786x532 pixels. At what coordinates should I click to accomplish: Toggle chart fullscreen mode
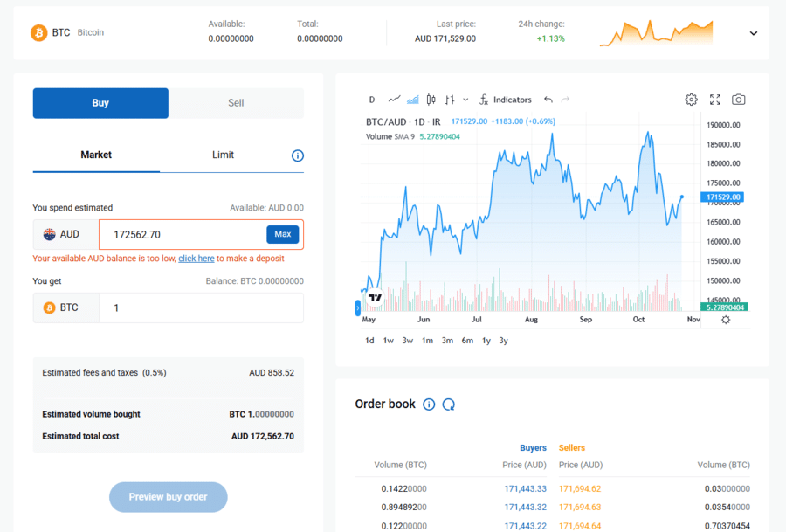pyautogui.click(x=714, y=100)
